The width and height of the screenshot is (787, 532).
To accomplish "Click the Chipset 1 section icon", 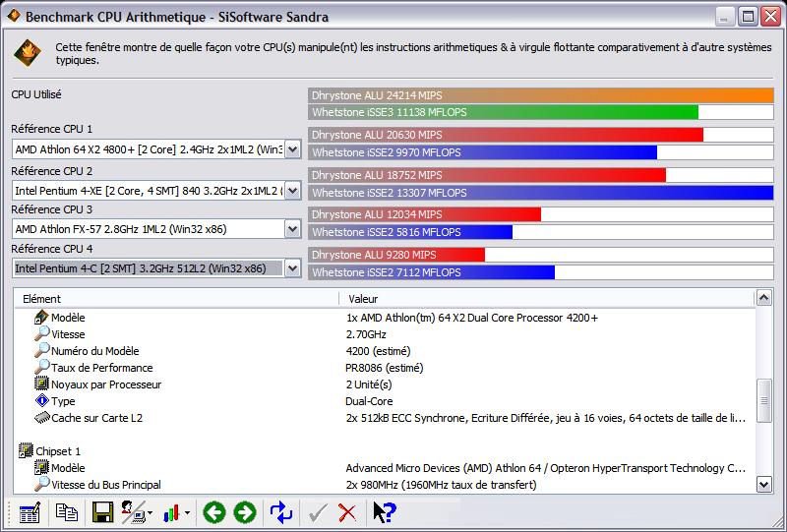I will [26, 450].
